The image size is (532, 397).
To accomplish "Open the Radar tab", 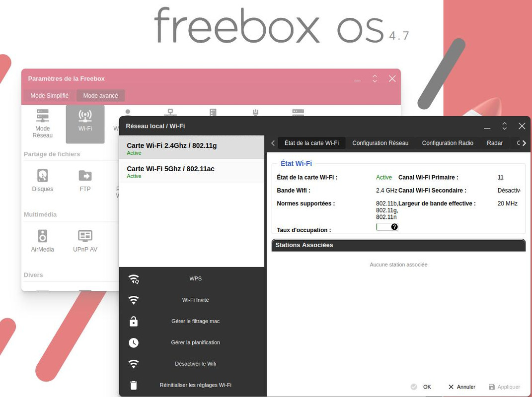I will pyautogui.click(x=495, y=143).
